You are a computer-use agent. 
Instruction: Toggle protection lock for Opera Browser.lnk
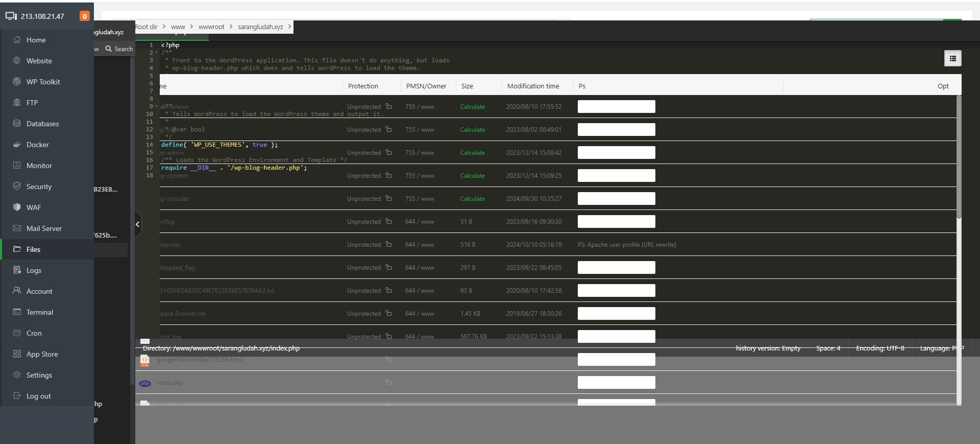(388, 313)
